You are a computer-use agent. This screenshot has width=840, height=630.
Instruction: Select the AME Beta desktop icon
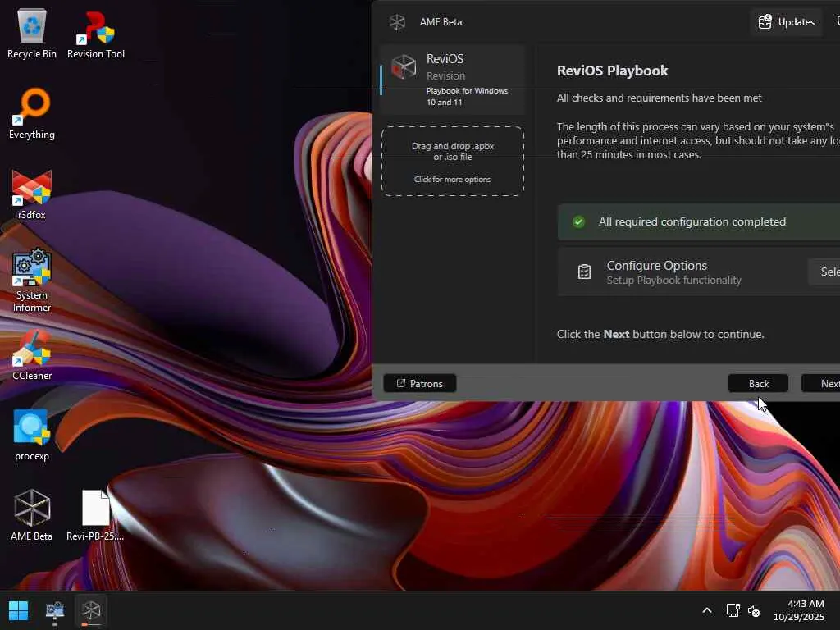(x=32, y=515)
